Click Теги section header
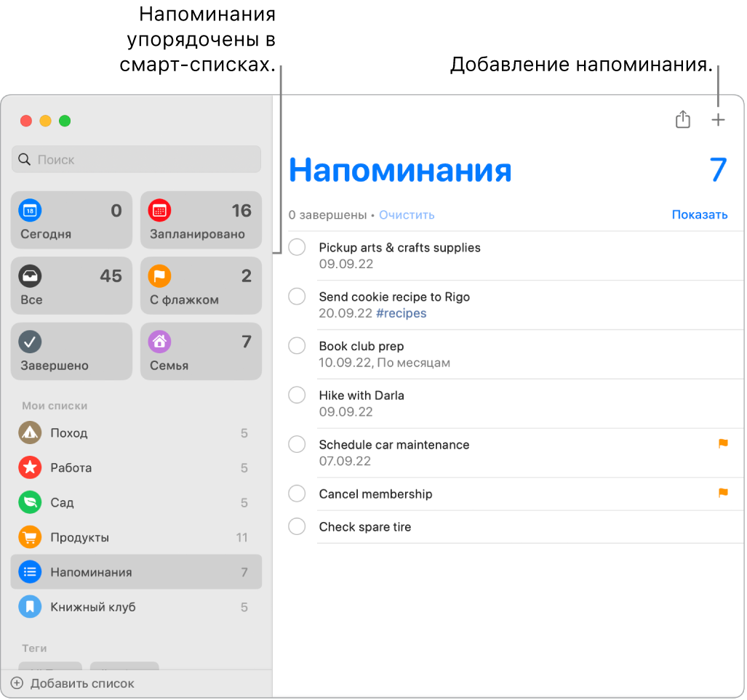The width and height of the screenshot is (747, 700). pyautogui.click(x=34, y=648)
